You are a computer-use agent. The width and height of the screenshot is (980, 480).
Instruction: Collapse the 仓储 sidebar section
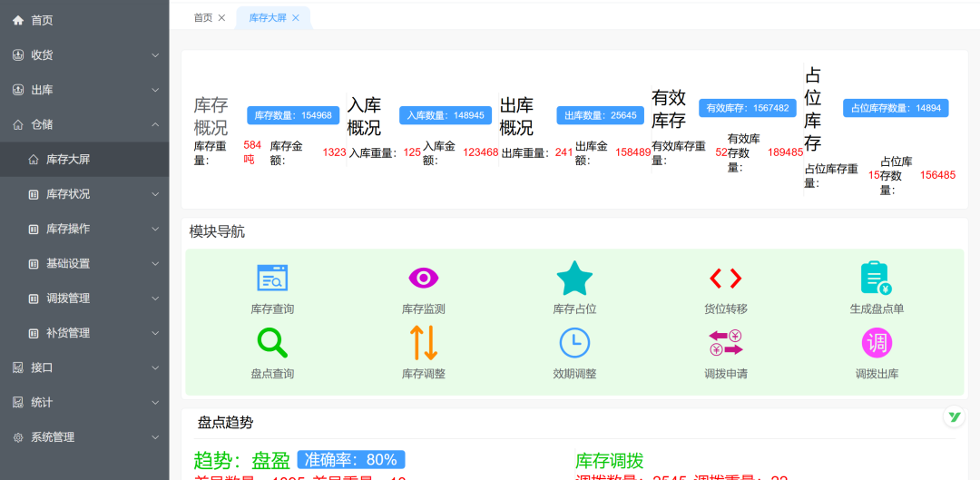tap(84, 124)
